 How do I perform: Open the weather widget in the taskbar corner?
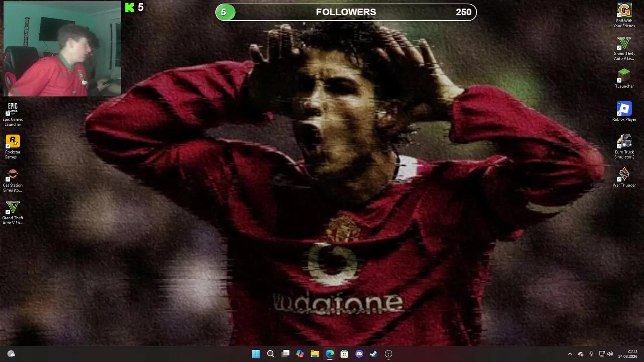point(11,354)
